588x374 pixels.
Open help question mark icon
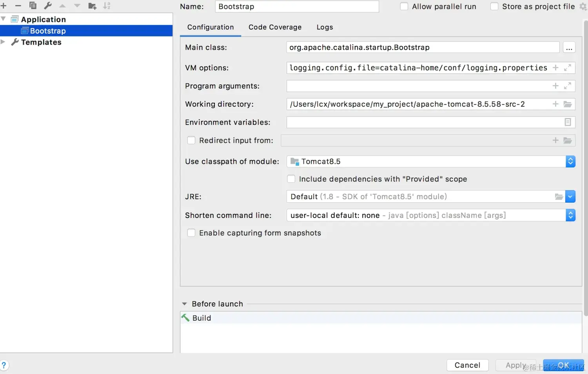click(4, 365)
